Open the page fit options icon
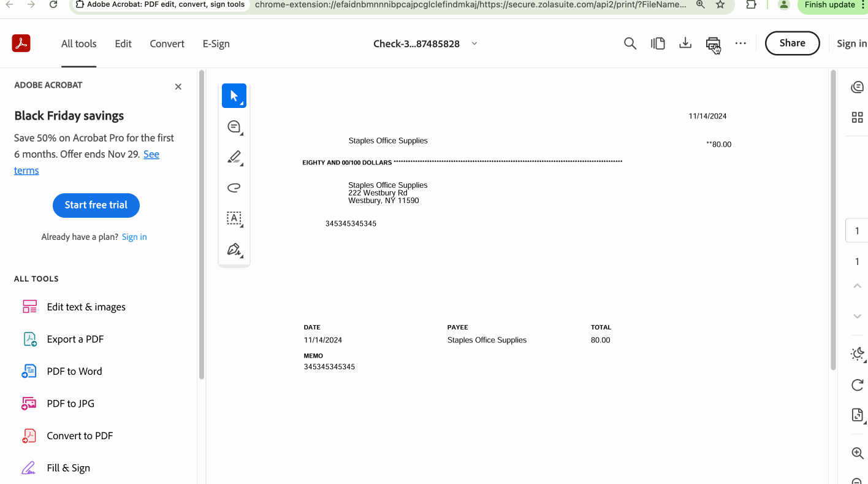 click(858, 415)
